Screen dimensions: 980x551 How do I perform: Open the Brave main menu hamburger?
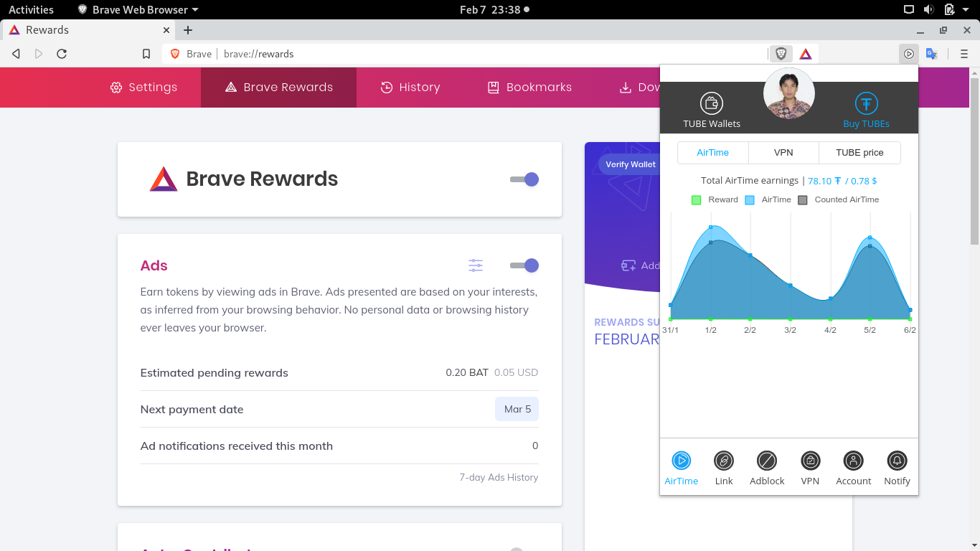964,54
